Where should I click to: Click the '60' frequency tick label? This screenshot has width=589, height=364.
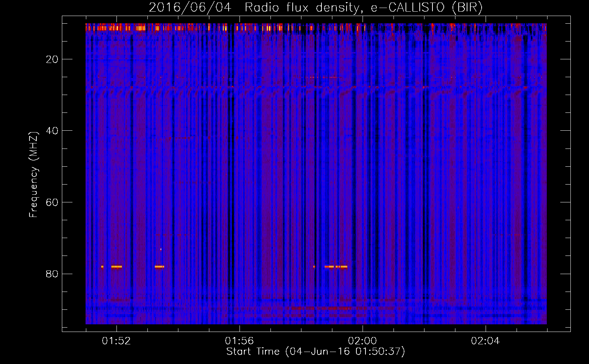52,202
